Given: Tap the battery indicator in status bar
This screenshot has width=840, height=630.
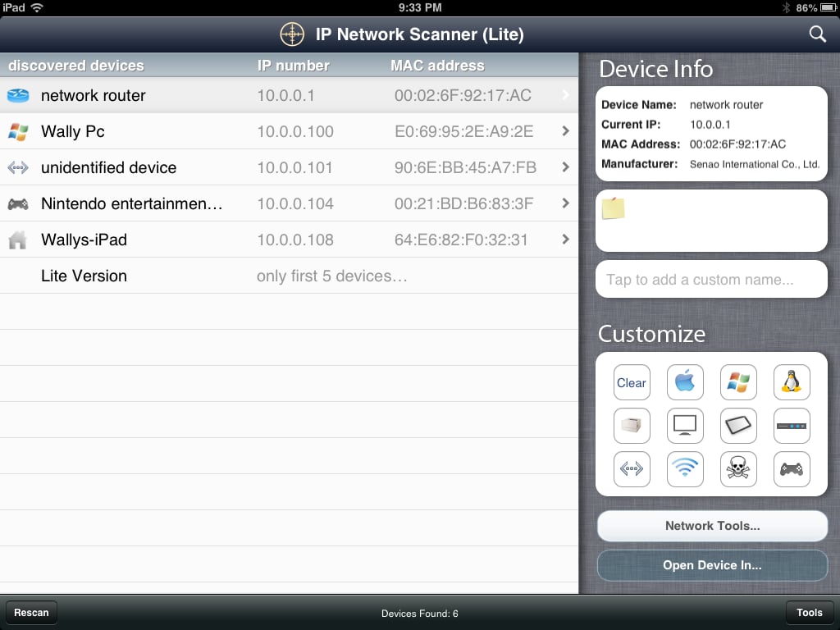Looking at the screenshot, I should click(829, 7).
